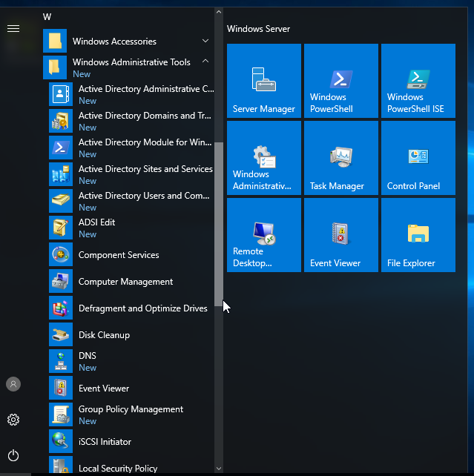Select Group Policy Management text entry
This screenshot has height=476, width=474.
131,409
